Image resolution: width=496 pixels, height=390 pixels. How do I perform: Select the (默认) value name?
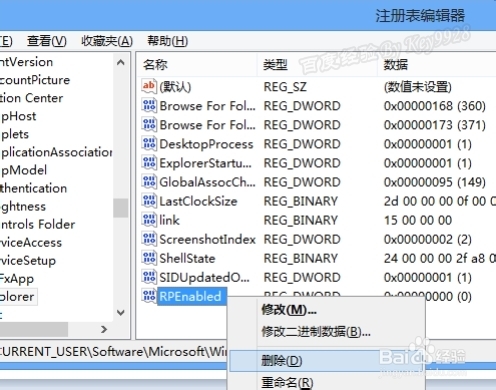click(175, 87)
